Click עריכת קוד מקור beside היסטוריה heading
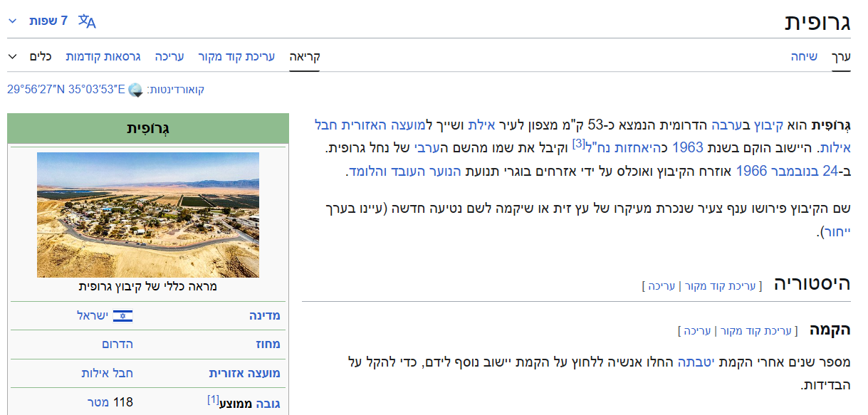868x415 pixels. coord(719,286)
